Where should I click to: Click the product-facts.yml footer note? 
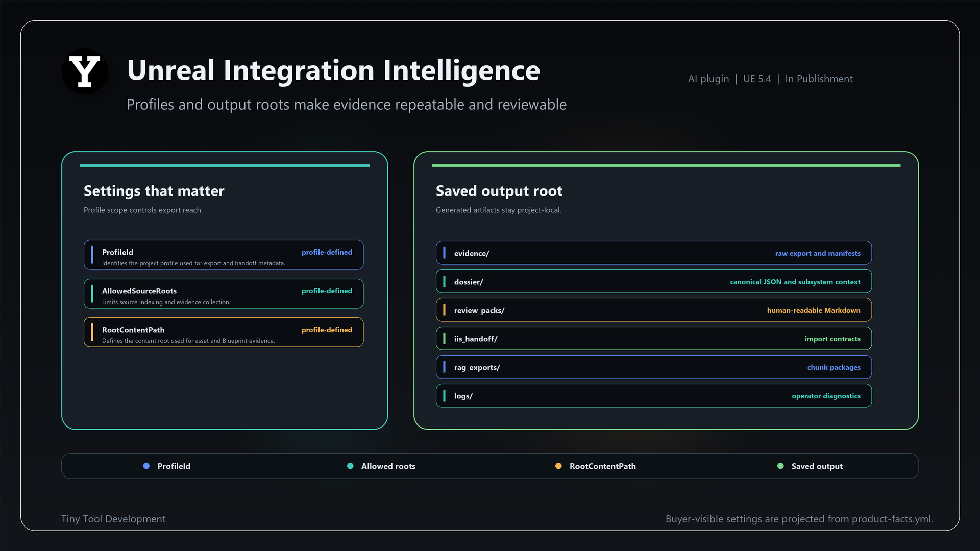(x=799, y=519)
